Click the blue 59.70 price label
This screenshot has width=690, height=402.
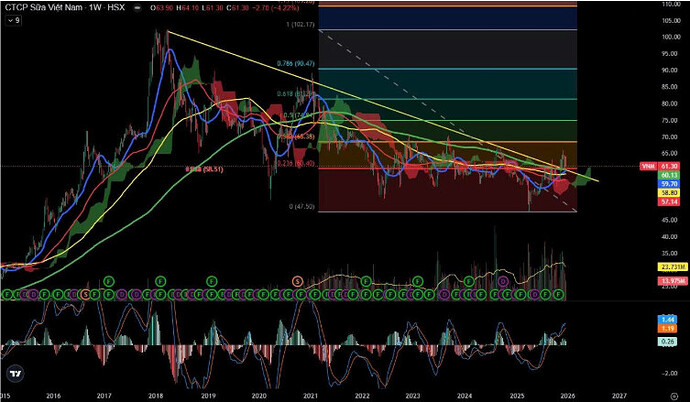(x=669, y=184)
